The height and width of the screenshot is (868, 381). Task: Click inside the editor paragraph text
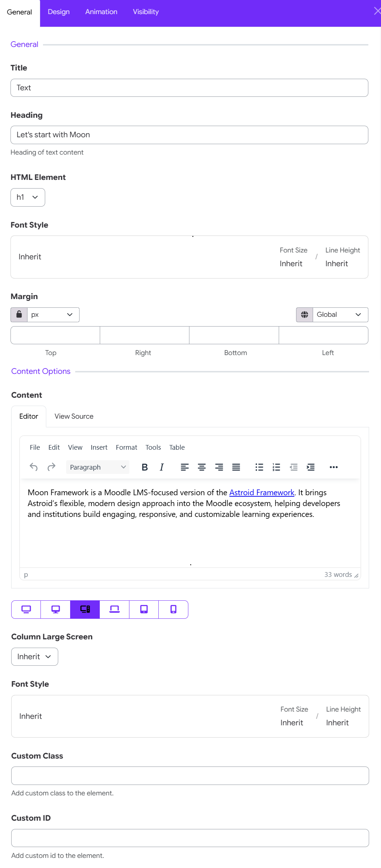point(184,504)
